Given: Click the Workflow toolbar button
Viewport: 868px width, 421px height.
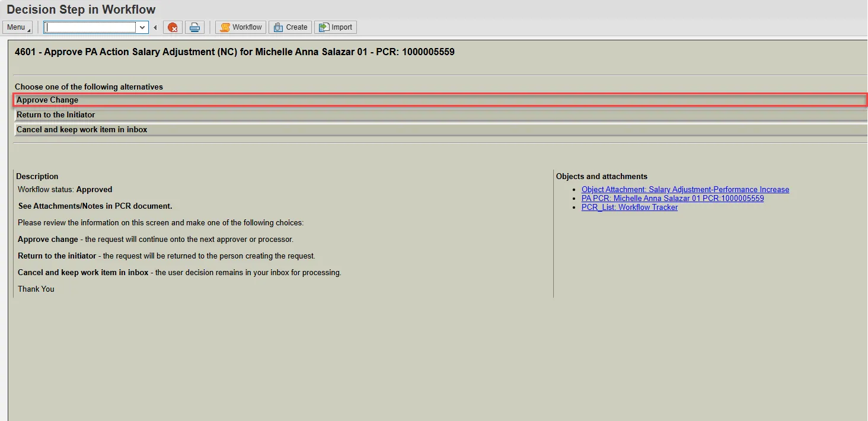Looking at the screenshot, I should [x=241, y=27].
